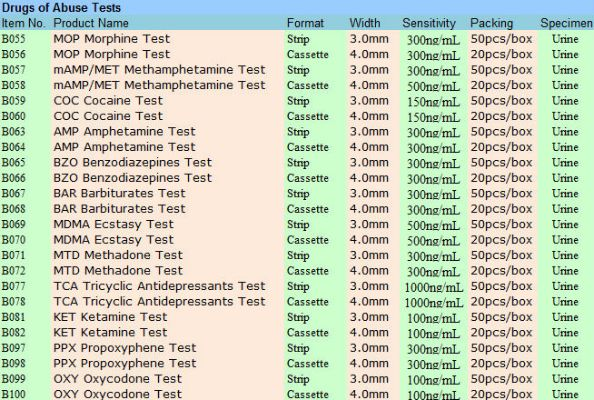Click 'TCA Tricyclic Antidepressants Test' in row B077

point(159,286)
